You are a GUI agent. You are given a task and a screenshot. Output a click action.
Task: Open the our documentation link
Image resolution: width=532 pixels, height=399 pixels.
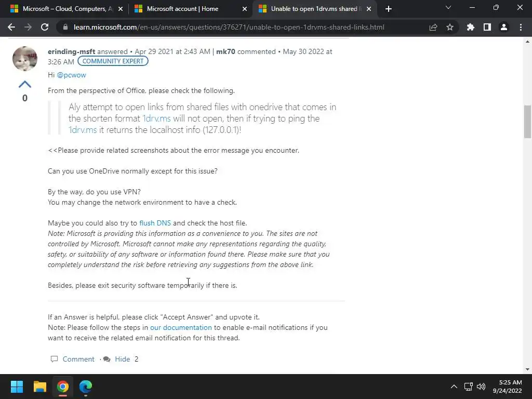181,327
